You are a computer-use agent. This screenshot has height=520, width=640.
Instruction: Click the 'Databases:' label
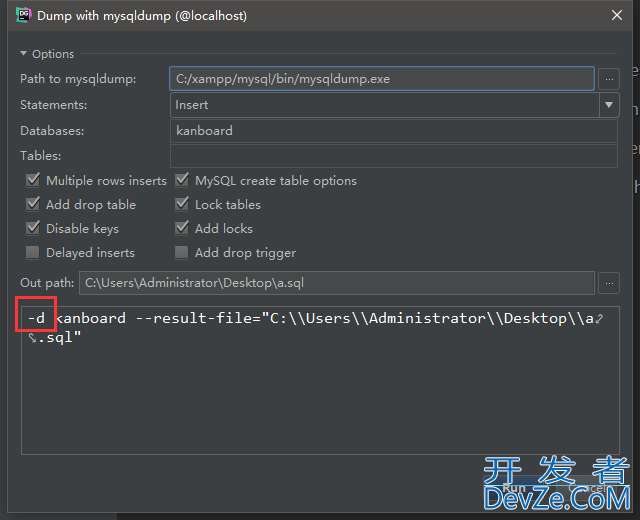(x=52, y=131)
